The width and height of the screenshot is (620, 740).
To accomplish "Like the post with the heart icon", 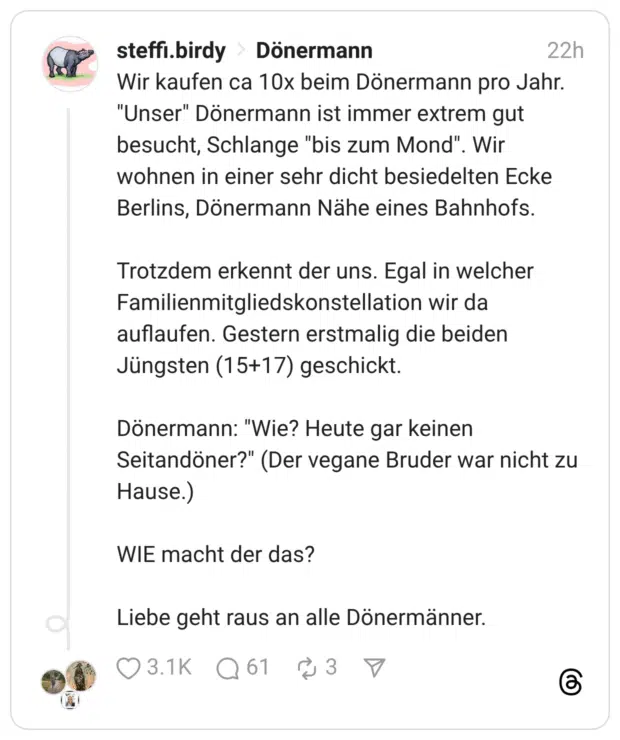I will point(128,667).
